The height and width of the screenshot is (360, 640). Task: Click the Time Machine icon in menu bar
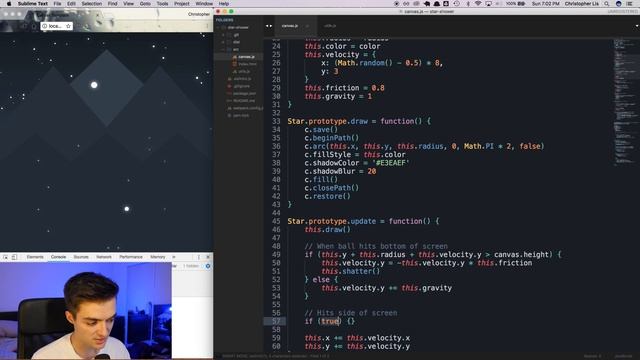coord(457,4)
